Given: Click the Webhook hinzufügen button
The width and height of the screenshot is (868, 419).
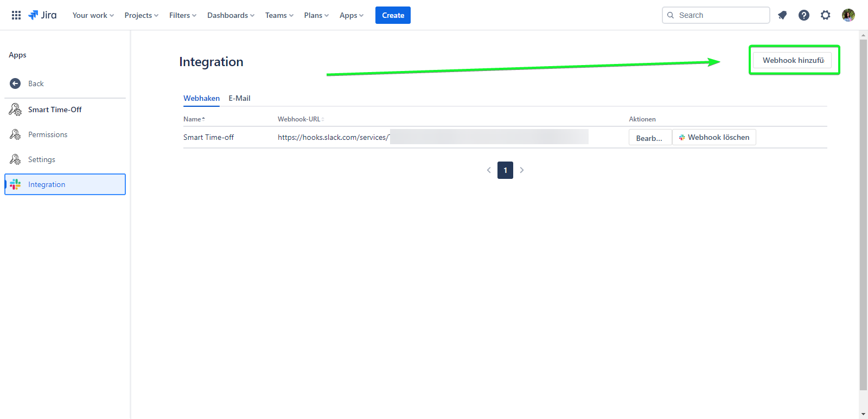Looking at the screenshot, I should coord(793,60).
